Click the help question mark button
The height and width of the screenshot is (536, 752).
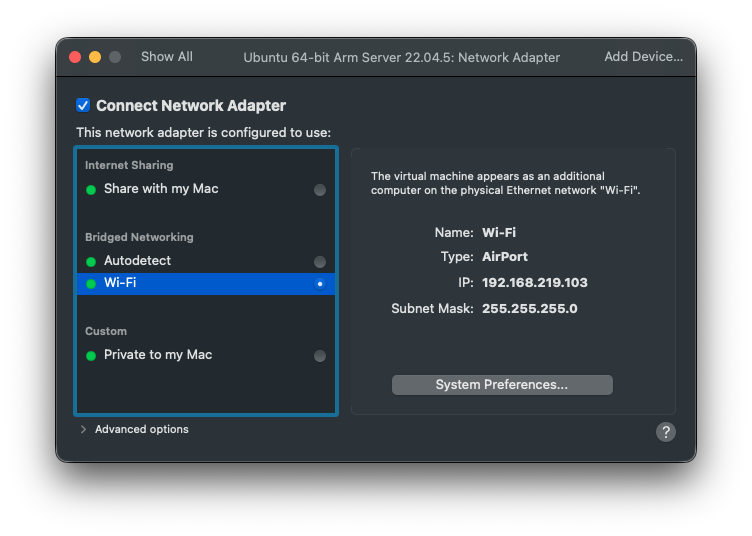click(x=666, y=432)
